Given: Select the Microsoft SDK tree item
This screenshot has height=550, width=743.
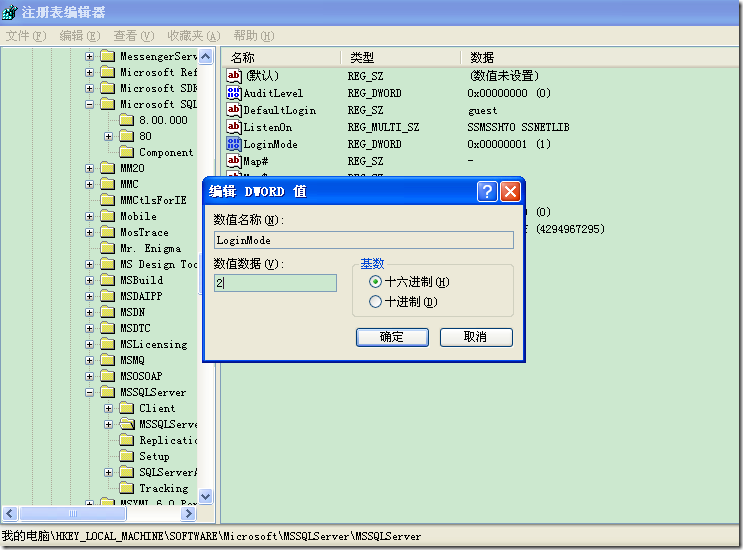Looking at the screenshot, I should (158, 88).
